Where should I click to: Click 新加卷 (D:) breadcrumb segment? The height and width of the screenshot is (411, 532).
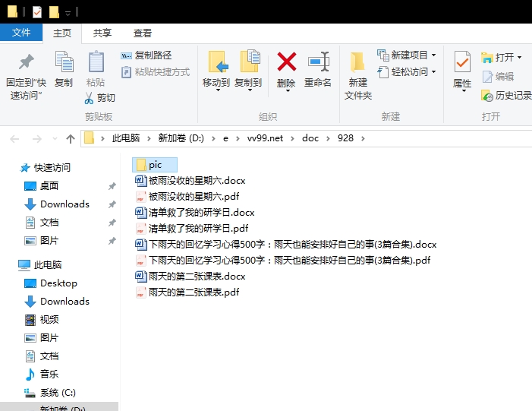[x=181, y=138]
